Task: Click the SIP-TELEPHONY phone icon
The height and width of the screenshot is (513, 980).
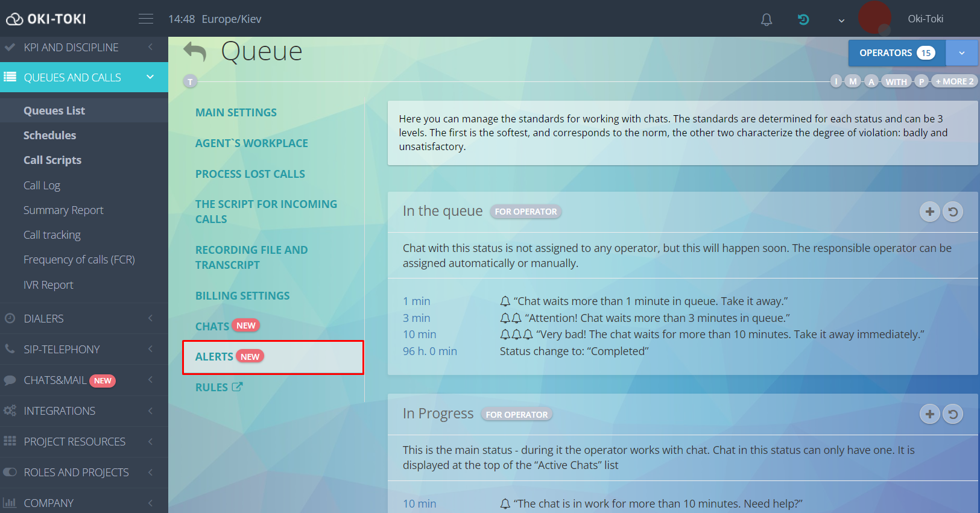Action: [10, 348]
